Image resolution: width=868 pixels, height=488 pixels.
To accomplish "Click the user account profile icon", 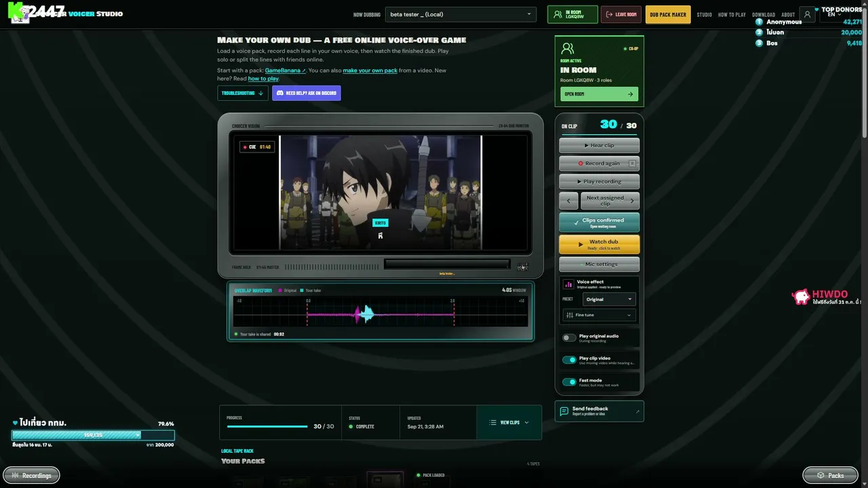I will [x=807, y=14].
